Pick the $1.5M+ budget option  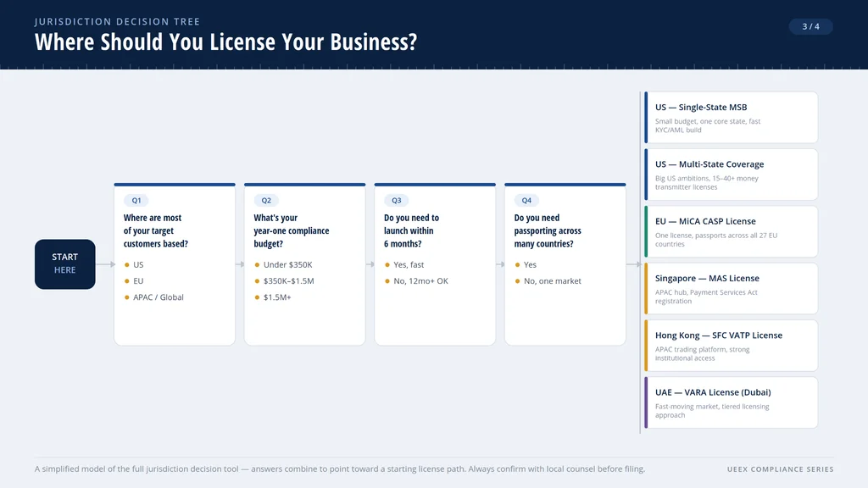(273, 297)
